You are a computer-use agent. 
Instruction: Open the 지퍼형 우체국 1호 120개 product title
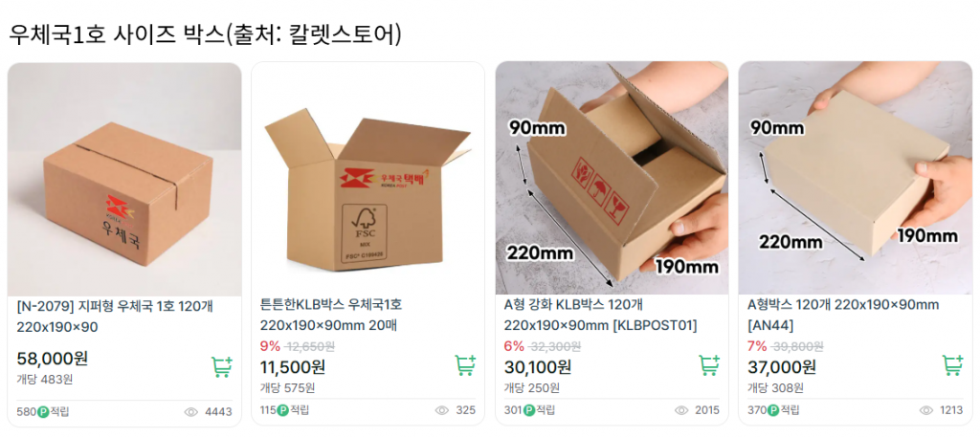115,317
